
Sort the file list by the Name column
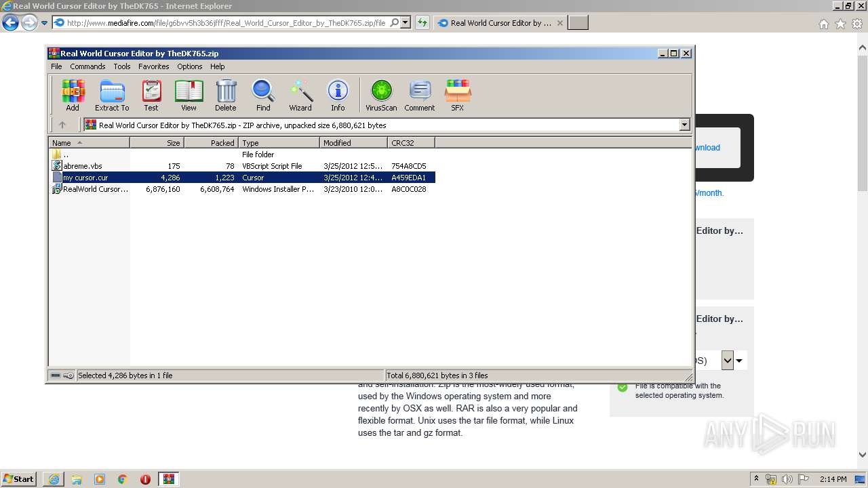(x=89, y=142)
